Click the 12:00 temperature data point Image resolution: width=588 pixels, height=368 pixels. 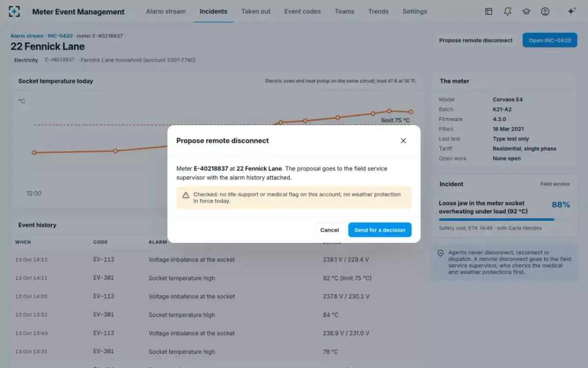point(34,153)
